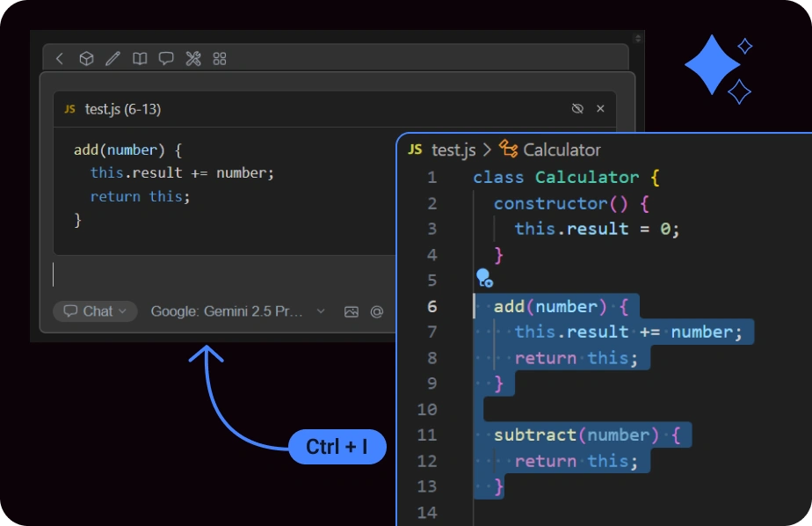The height and width of the screenshot is (526, 812).
Task: Click the lightbulb code action icon
Action: coord(483,279)
